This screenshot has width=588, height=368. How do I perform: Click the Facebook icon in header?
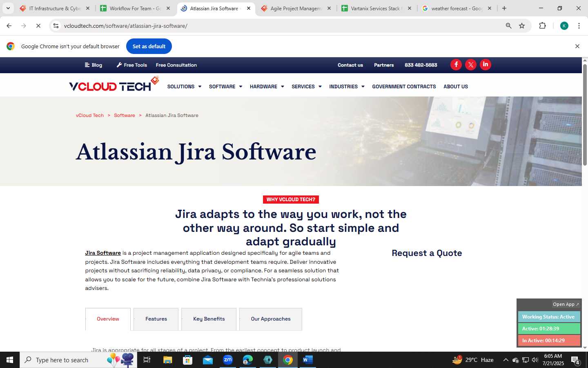(456, 65)
